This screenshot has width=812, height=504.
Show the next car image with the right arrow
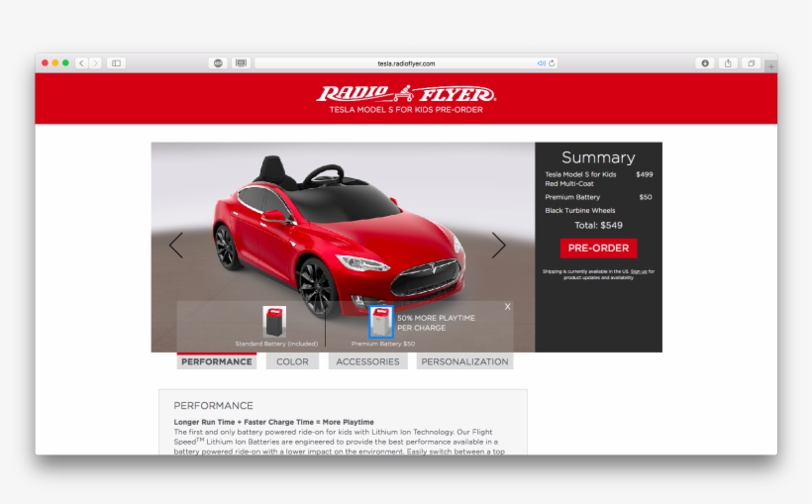tap(498, 245)
